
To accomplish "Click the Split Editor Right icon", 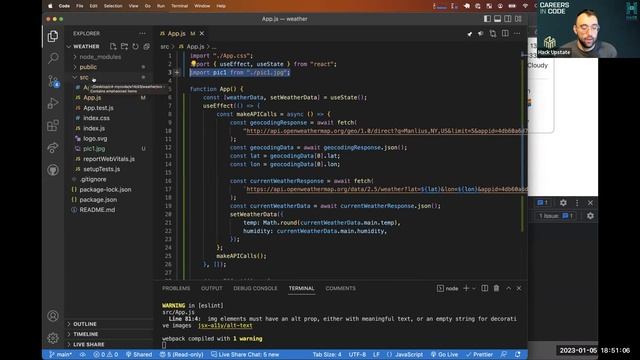I will coord(505,33).
